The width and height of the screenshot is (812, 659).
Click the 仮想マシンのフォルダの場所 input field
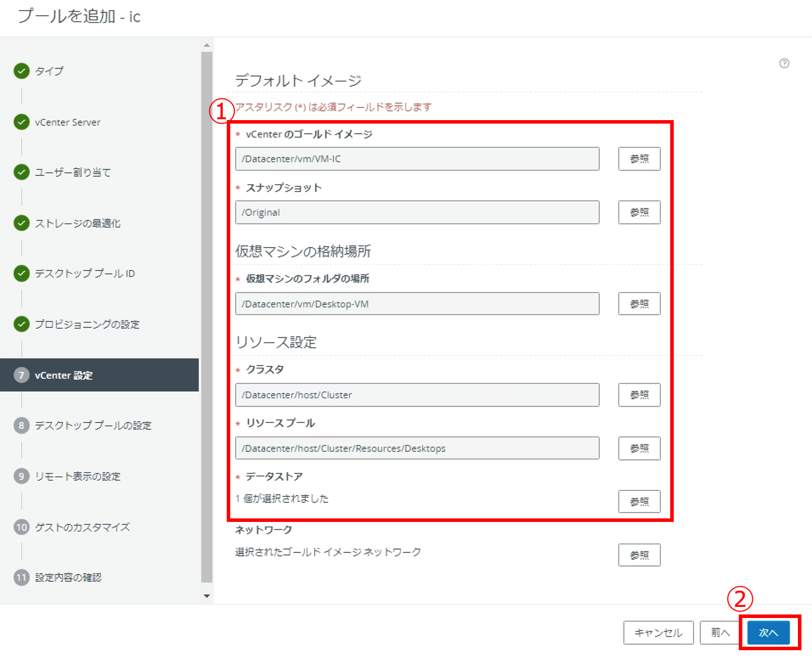(x=417, y=304)
